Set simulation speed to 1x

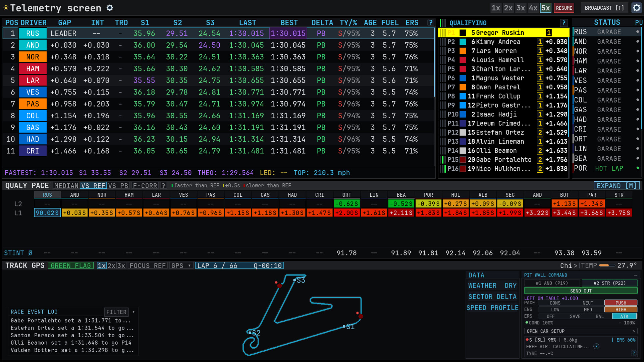pyautogui.click(x=496, y=8)
